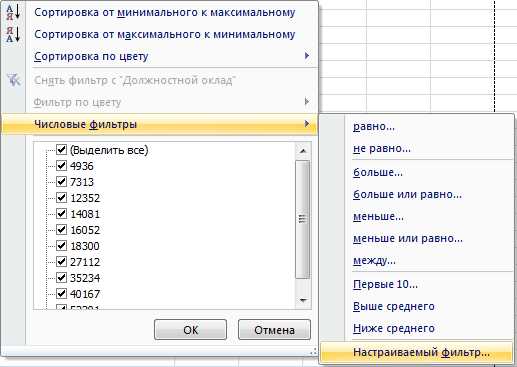
Task: Select Ниже среднего filter
Action: point(394,328)
